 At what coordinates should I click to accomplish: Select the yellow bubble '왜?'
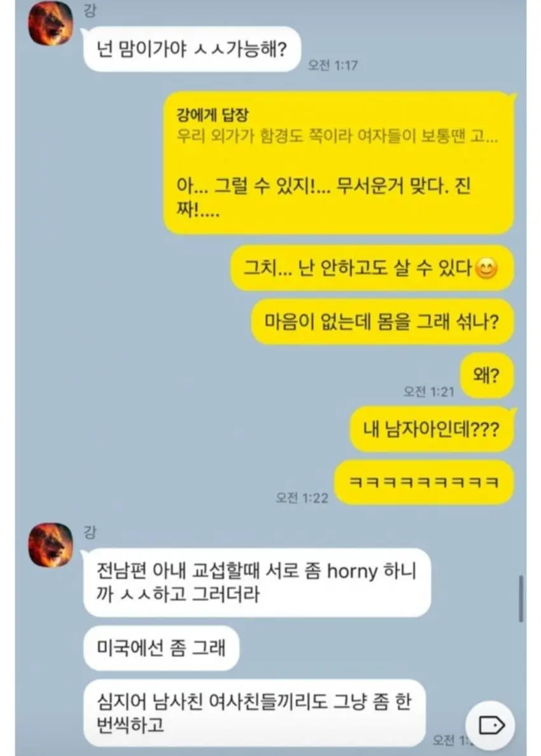[486, 375]
